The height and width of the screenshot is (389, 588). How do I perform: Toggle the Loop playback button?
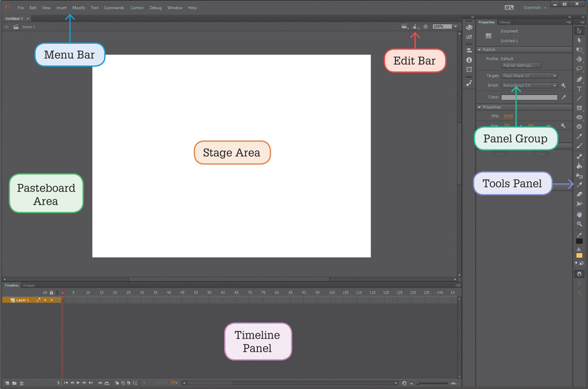click(107, 383)
